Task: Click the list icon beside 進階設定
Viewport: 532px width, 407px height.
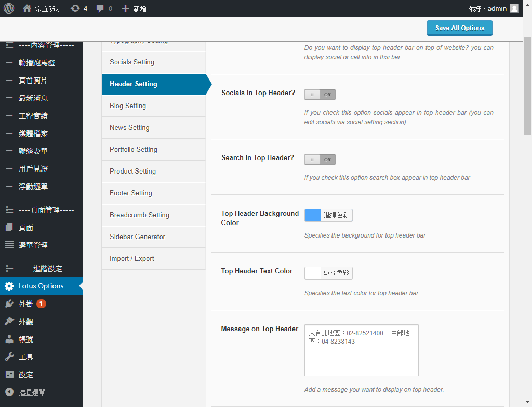Action: pyautogui.click(x=9, y=269)
